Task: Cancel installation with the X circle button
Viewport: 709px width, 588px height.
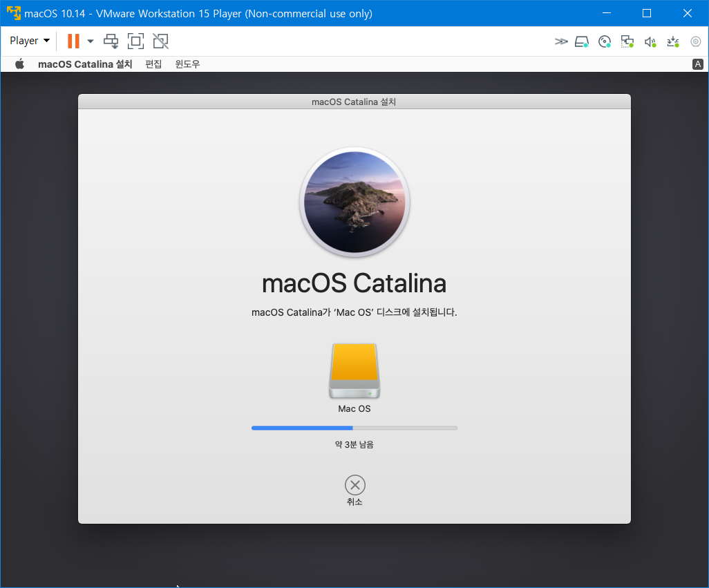Action: click(x=355, y=485)
